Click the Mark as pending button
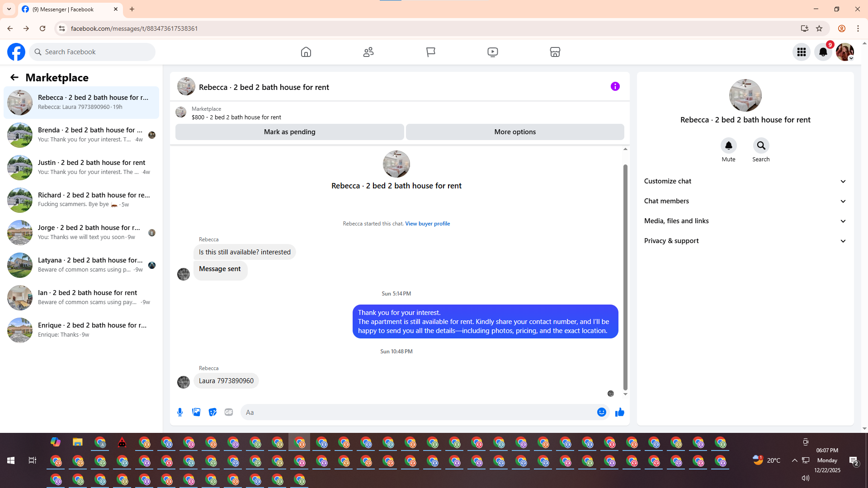Viewport: 868px width, 488px height. pos(289,132)
